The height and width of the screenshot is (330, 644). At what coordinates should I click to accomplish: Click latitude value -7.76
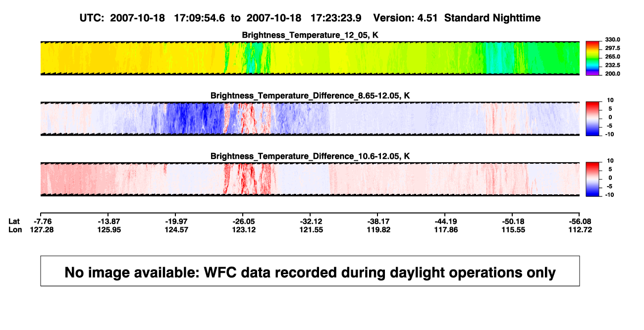pos(42,221)
